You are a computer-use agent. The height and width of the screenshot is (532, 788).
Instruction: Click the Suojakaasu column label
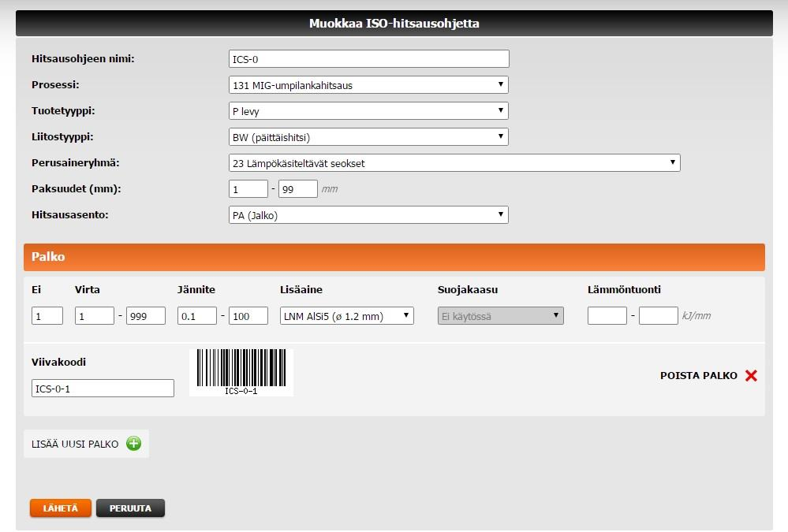pos(468,289)
